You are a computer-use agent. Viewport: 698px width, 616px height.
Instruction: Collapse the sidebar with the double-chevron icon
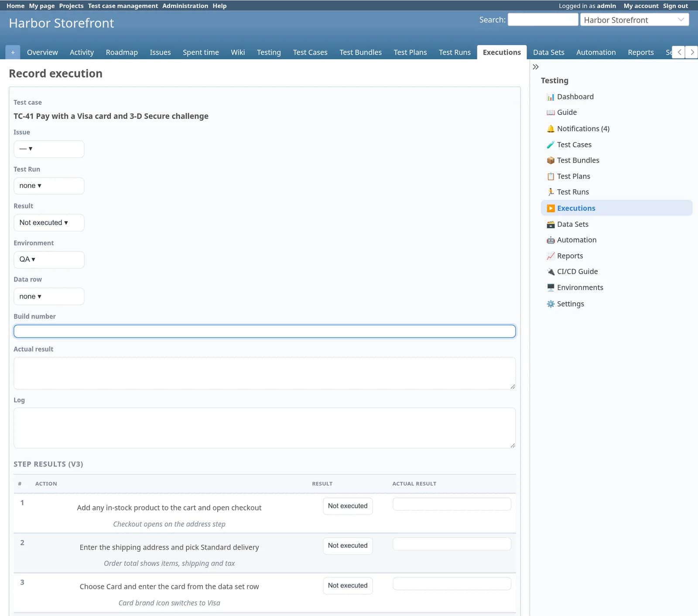[536, 67]
